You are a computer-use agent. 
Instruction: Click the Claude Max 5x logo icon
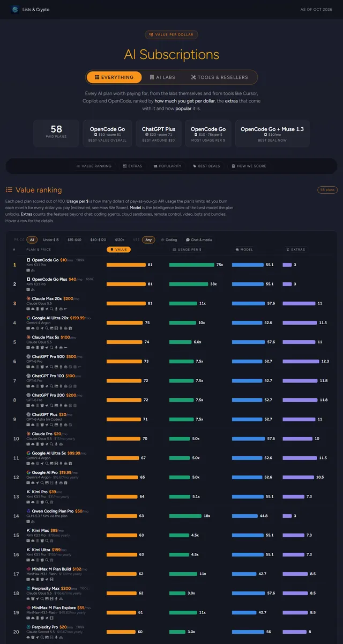click(28, 337)
